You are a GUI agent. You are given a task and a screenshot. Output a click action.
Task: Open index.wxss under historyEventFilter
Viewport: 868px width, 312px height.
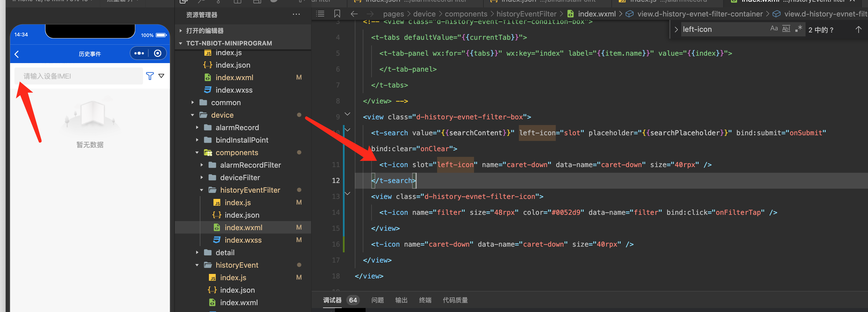pyautogui.click(x=243, y=240)
